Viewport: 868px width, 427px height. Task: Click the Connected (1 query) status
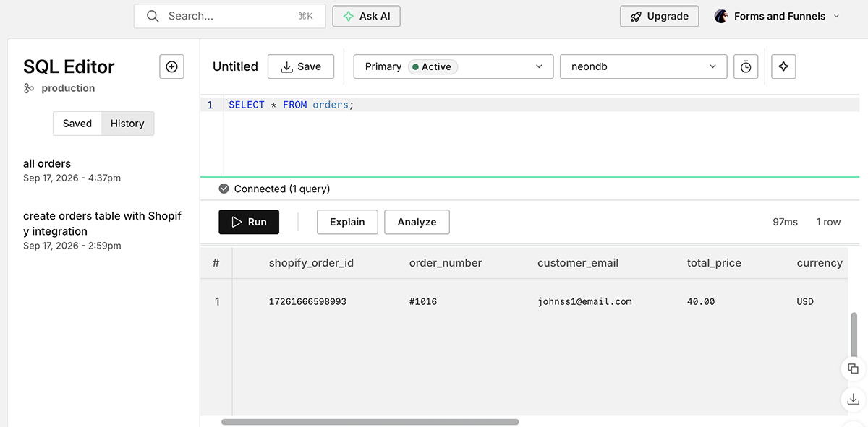[282, 189]
